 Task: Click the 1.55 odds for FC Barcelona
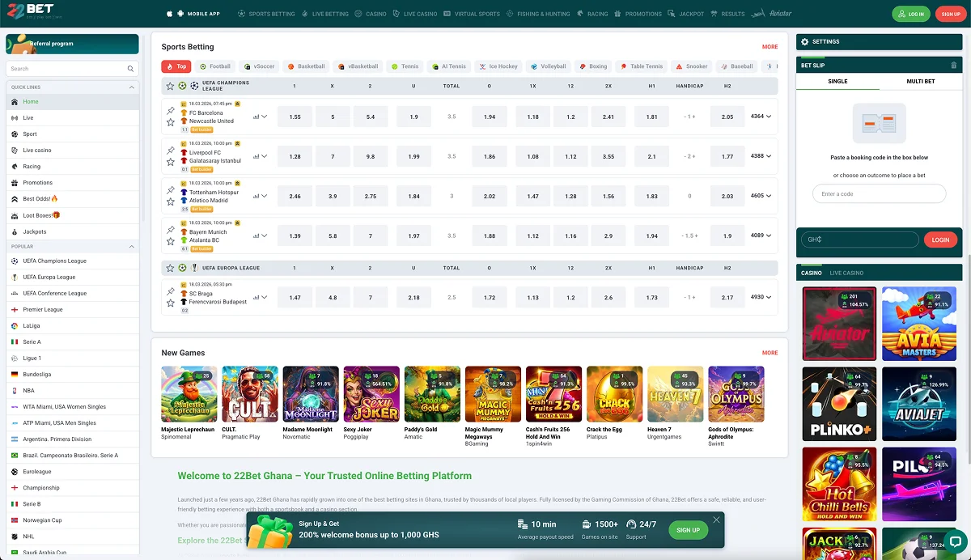(x=295, y=117)
